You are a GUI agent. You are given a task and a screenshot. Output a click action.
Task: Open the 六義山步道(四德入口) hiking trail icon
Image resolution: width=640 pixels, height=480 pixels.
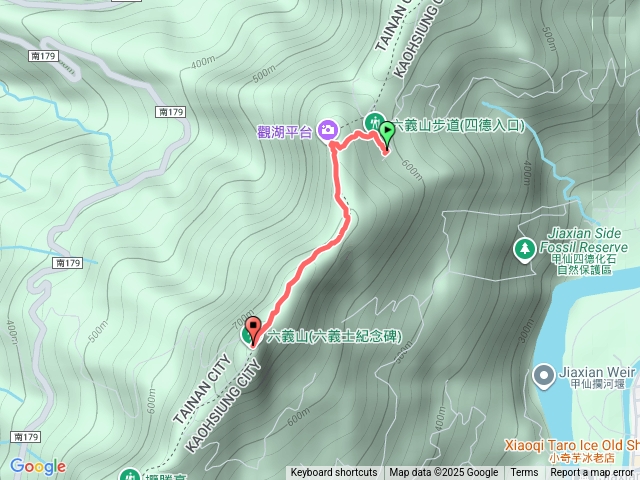click(372, 122)
